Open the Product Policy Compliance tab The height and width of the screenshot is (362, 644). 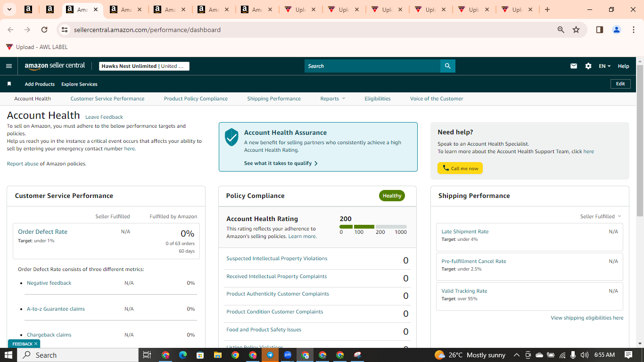point(196,99)
